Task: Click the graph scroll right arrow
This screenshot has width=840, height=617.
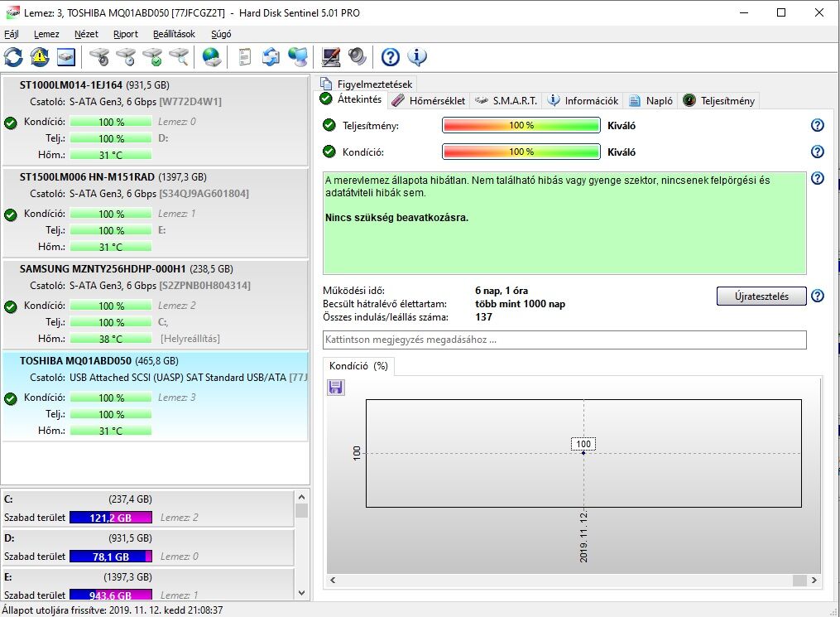Action: [x=814, y=580]
